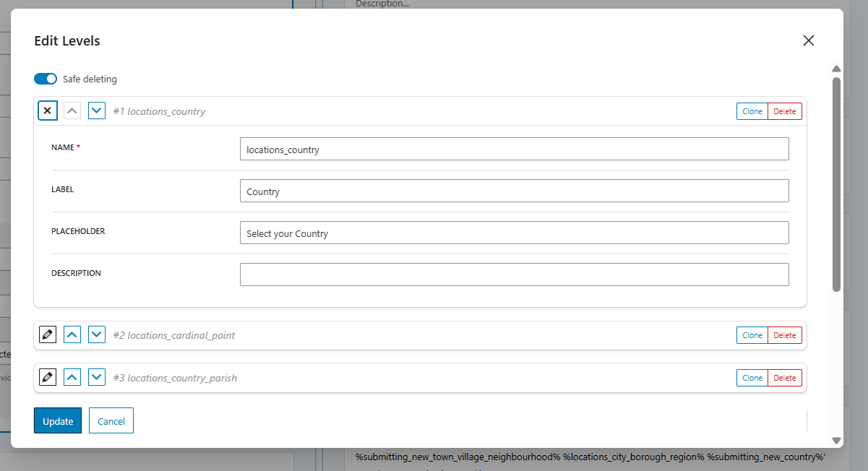Viewport: 868px width, 471px height.
Task: Collapse the locations_country level with X icon
Action: tap(47, 111)
